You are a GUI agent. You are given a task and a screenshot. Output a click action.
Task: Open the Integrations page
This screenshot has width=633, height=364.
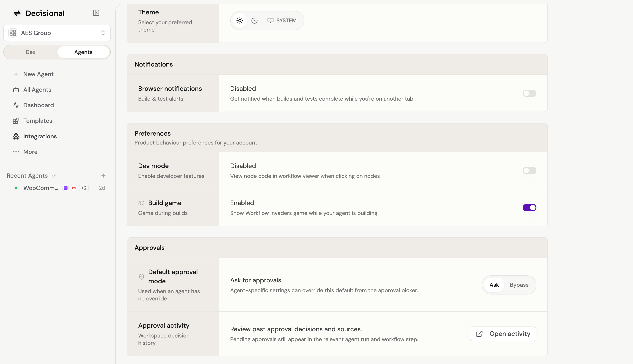click(40, 136)
